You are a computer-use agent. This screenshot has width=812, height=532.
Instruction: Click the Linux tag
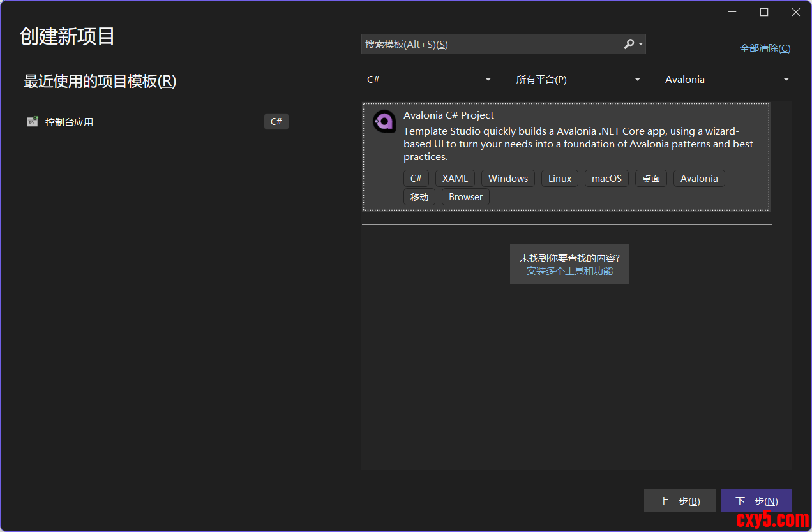[x=560, y=179]
